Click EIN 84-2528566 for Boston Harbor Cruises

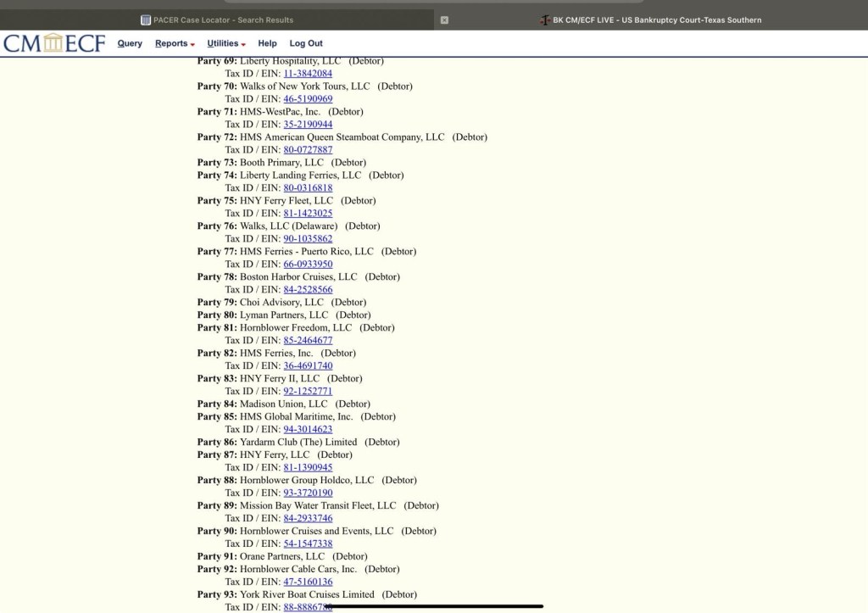point(308,290)
